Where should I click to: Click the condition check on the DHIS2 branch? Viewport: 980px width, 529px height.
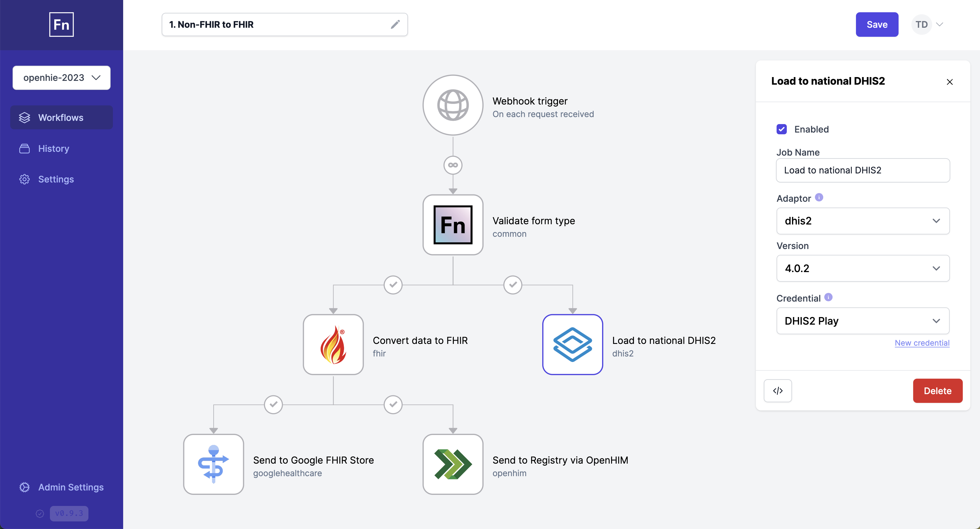click(x=512, y=285)
